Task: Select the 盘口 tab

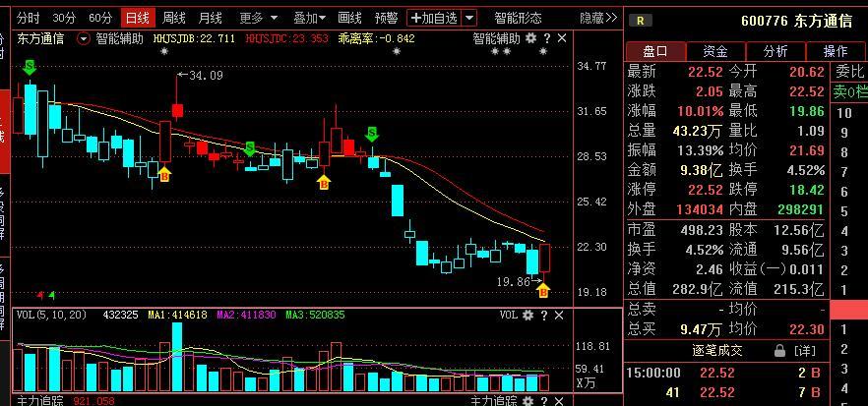Action: click(x=655, y=51)
